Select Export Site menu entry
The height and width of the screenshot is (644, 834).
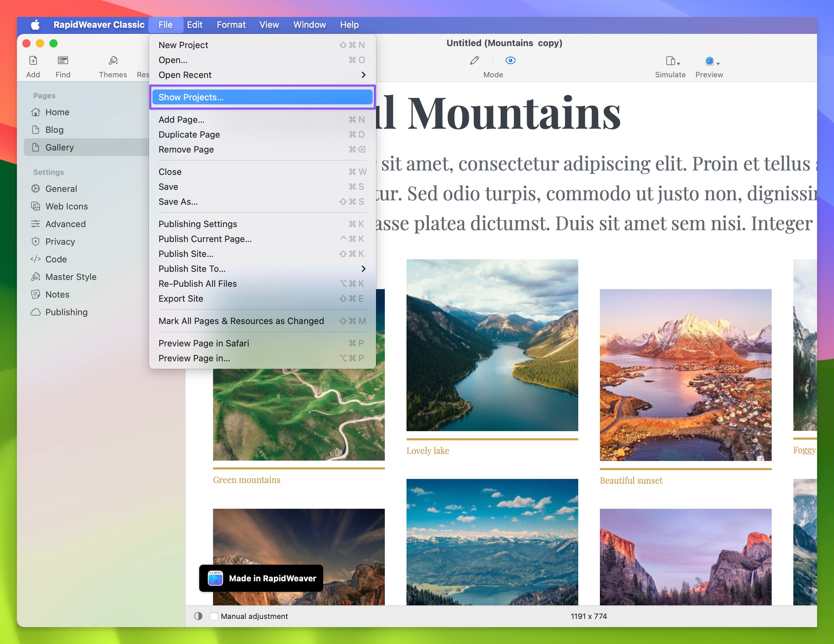pos(181,299)
